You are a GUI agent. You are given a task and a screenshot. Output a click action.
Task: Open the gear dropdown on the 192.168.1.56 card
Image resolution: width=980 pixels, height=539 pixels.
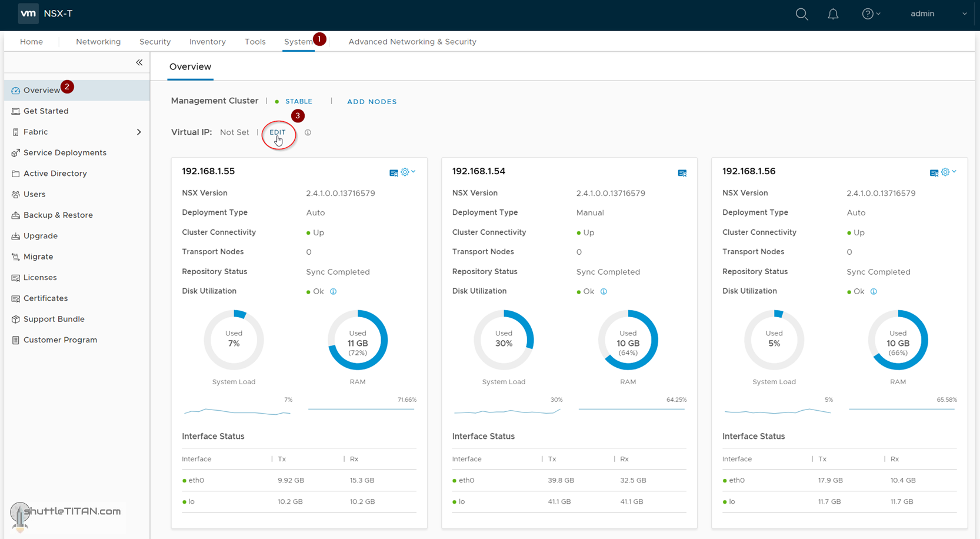(945, 172)
